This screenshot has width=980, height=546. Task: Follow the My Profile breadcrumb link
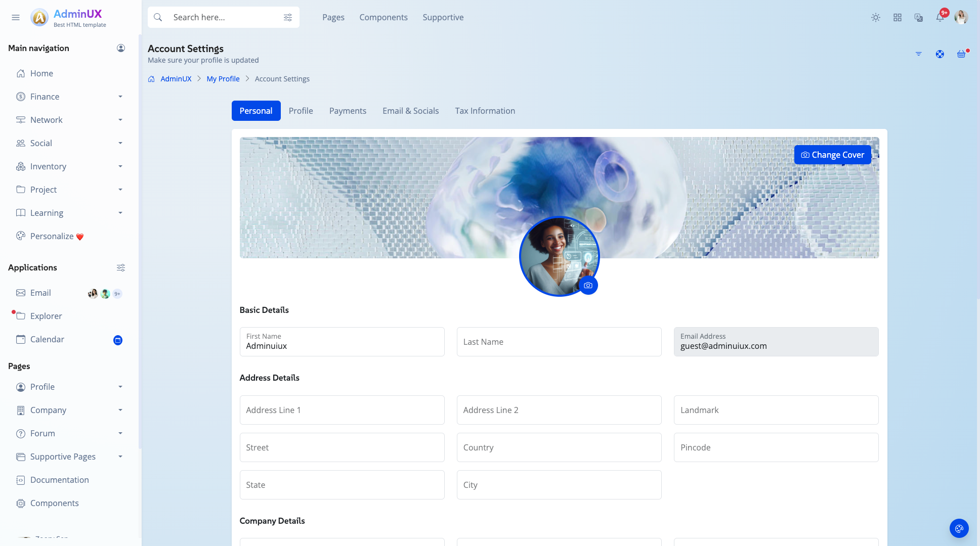click(x=223, y=79)
